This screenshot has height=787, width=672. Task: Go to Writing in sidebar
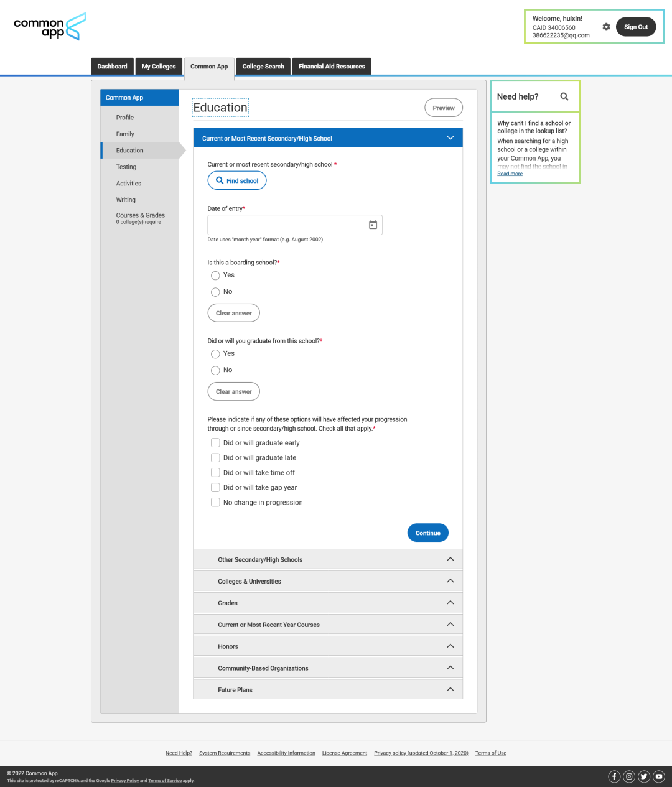pos(126,200)
